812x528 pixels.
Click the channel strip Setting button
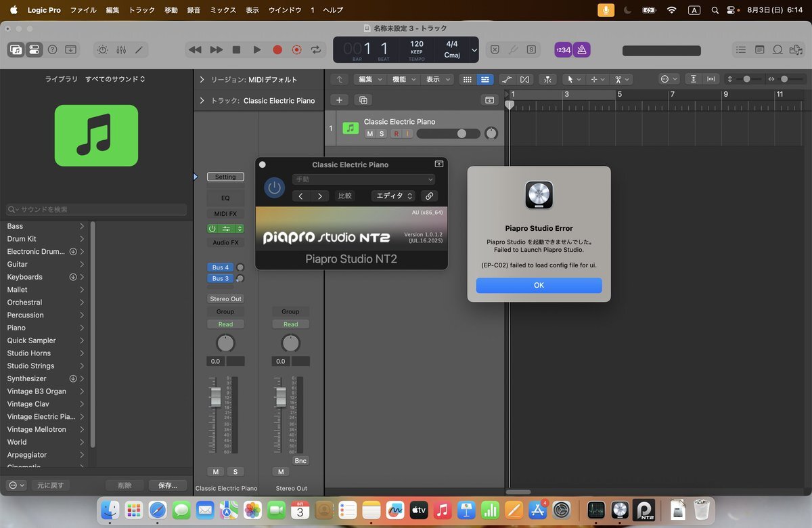click(225, 177)
